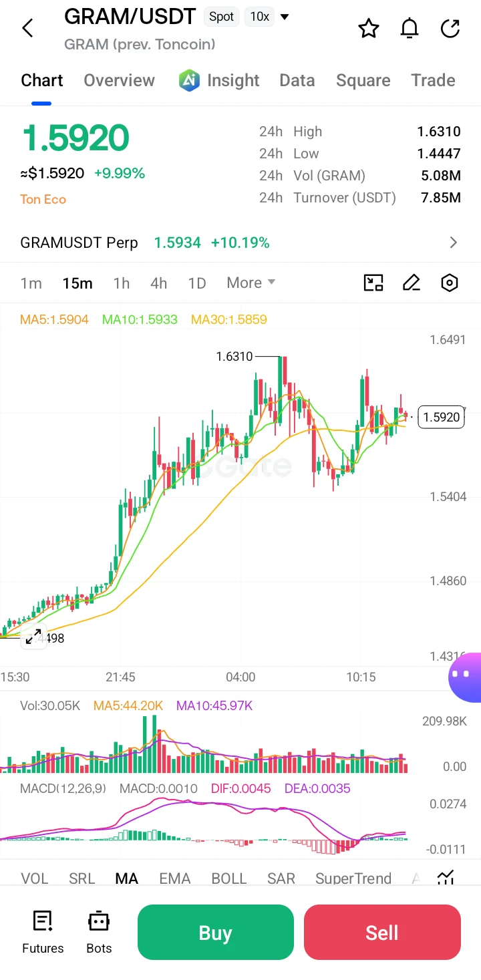481x980 pixels.
Task: Tap the 24h High value 1.6310
Action: [439, 132]
